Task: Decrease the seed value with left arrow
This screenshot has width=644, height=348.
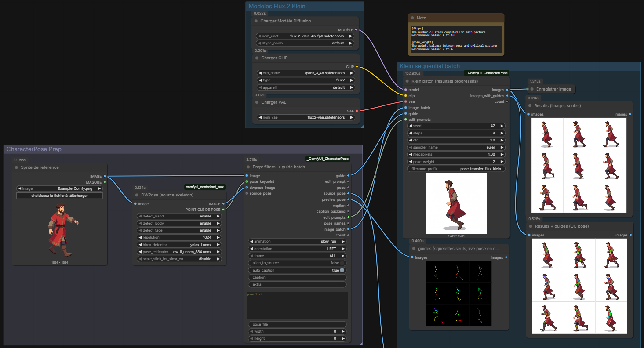Action: (x=410, y=126)
